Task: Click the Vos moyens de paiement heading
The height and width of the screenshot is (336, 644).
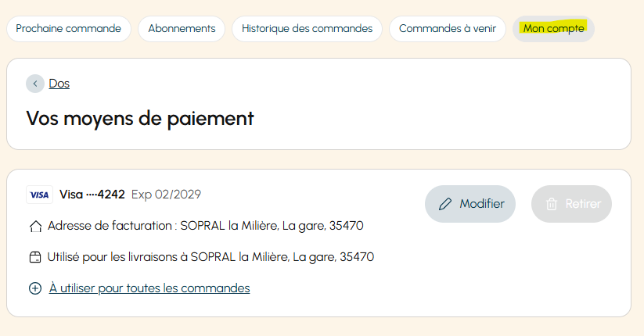Action: [140, 119]
